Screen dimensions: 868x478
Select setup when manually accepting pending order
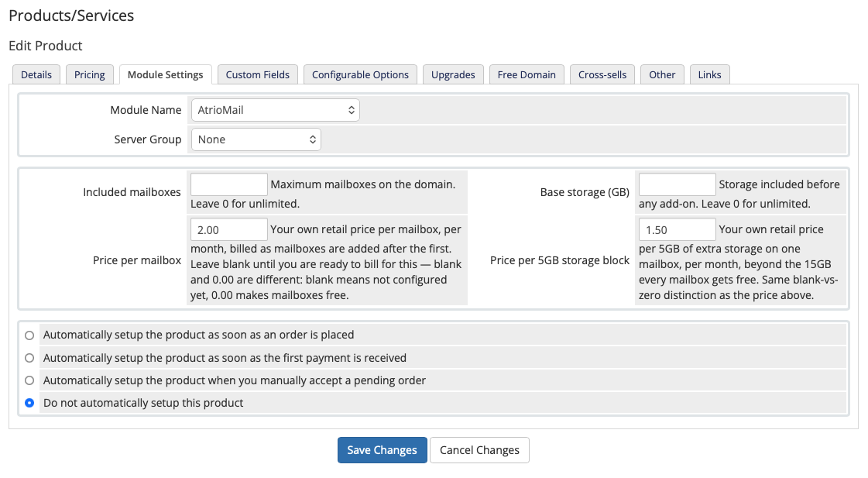tap(29, 380)
